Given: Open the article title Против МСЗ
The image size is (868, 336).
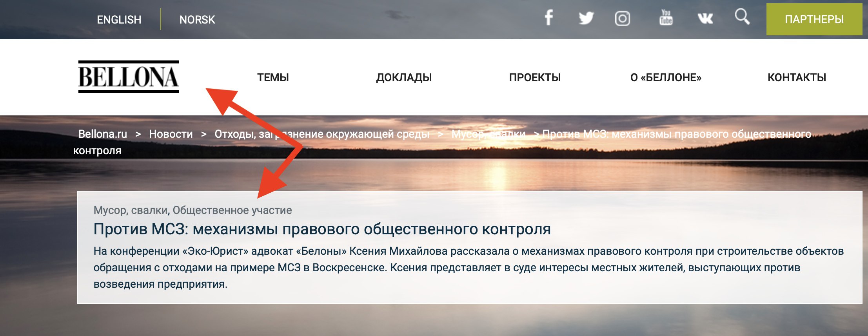Looking at the screenshot, I should click(322, 229).
